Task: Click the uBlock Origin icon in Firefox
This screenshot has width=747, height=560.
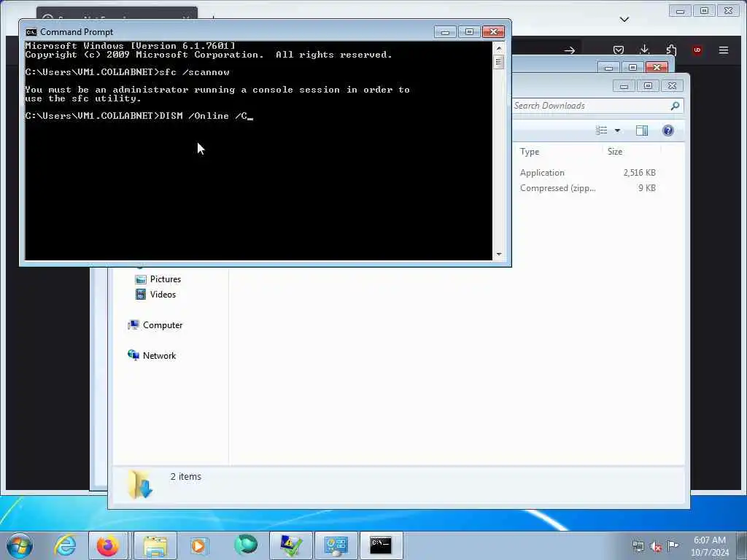Action: (x=697, y=50)
